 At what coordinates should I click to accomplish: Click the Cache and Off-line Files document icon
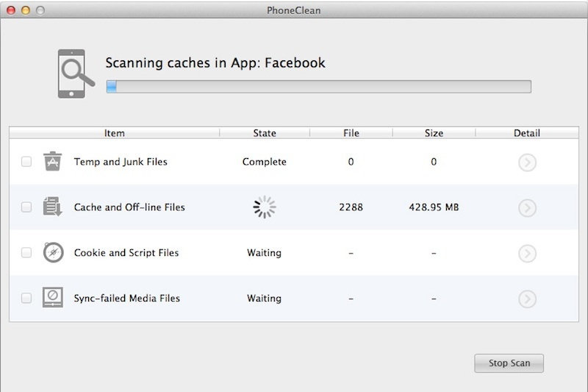pyautogui.click(x=52, y=207)
